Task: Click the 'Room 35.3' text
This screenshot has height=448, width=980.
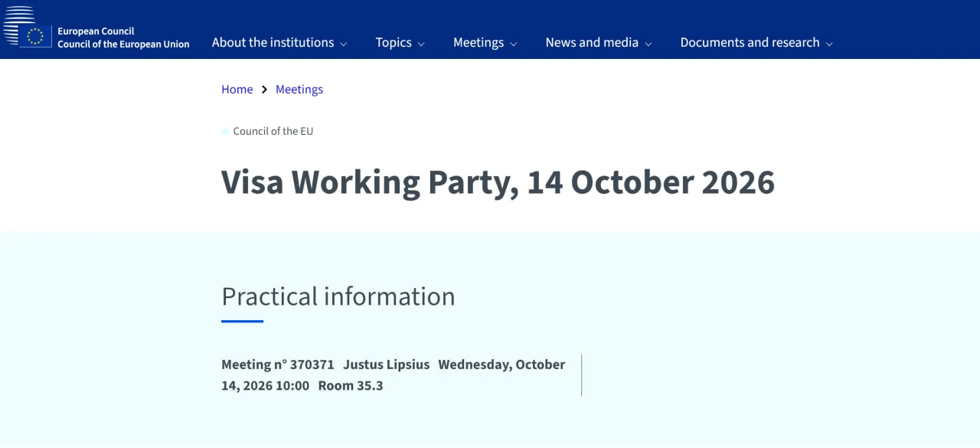Action: coord(351,386)
